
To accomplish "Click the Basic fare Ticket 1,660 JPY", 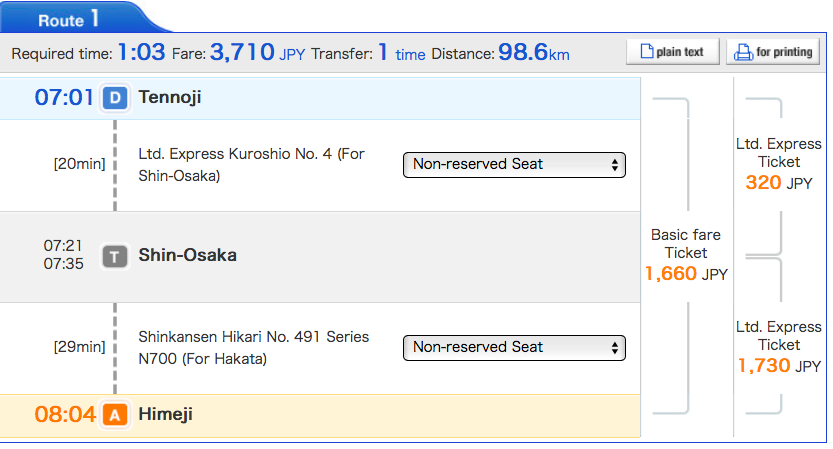I will [x=686, y=255].
